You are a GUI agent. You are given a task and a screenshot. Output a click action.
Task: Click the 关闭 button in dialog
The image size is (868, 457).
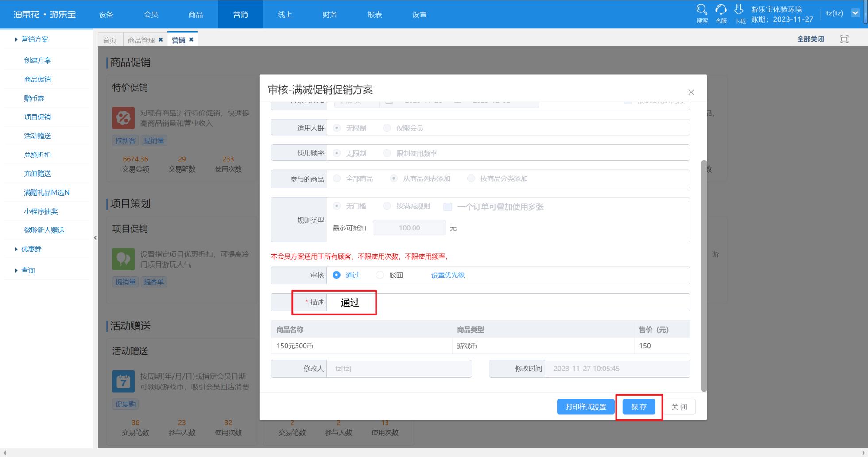[x=679, y=407]
